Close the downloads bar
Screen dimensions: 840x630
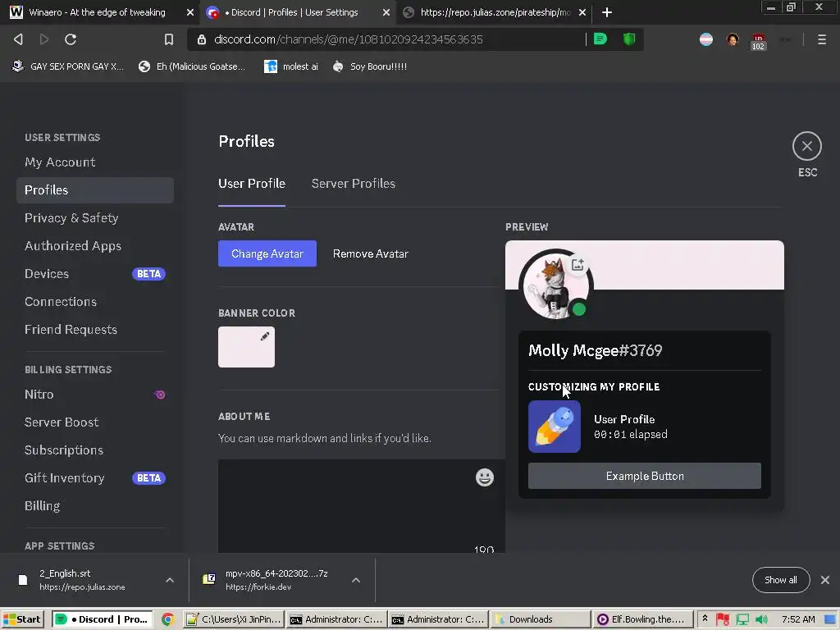tap(825, 580)
